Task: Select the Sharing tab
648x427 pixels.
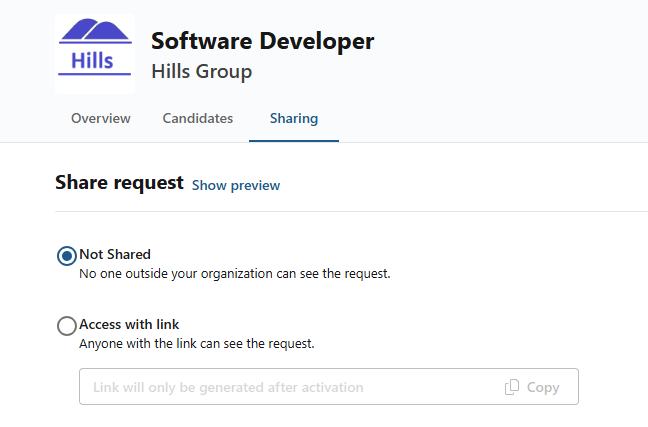Action: pos(294,119)
